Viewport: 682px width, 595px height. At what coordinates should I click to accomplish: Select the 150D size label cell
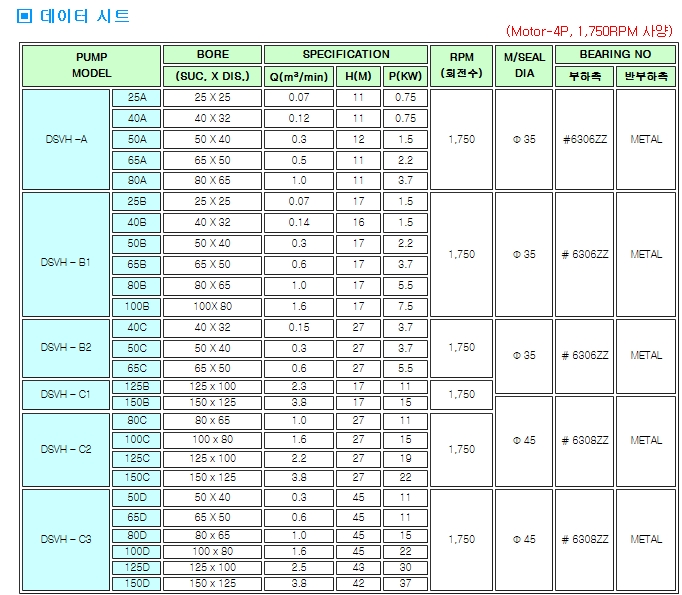[x=136, y=583]
